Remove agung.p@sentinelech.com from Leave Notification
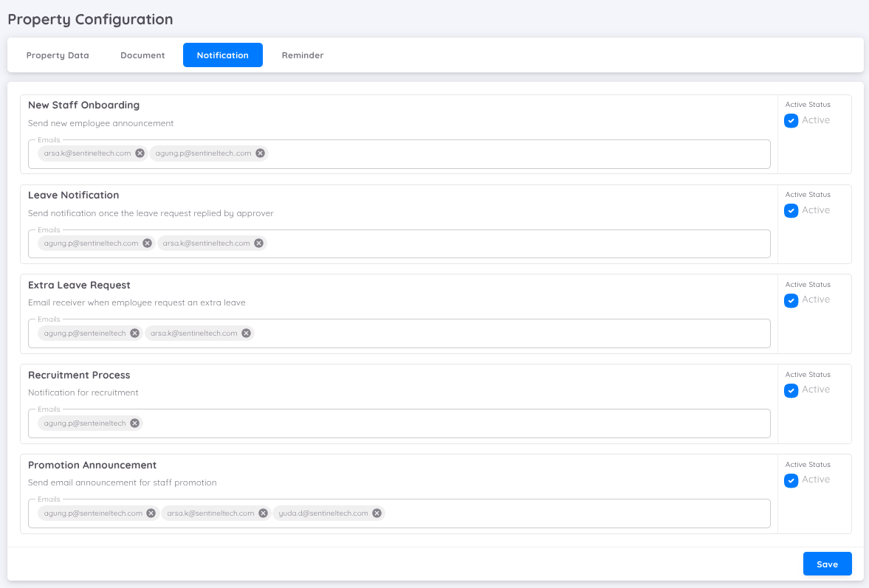 coord(147,243)
